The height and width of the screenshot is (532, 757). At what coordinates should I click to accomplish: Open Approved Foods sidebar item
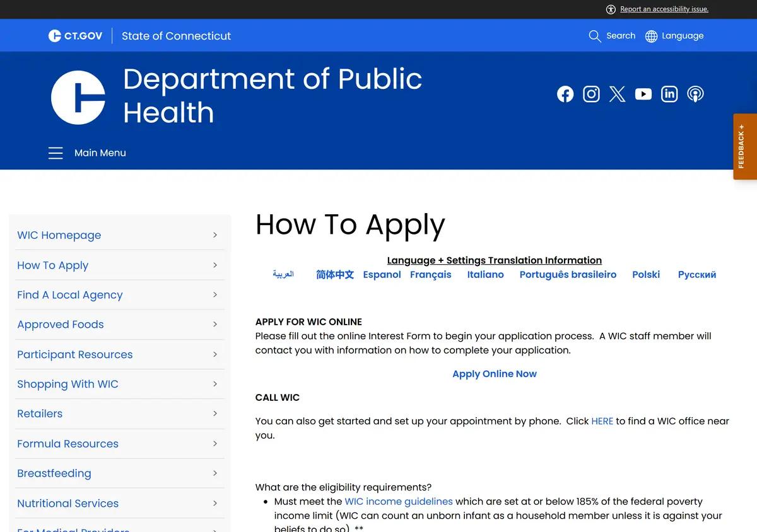[60, 325]
